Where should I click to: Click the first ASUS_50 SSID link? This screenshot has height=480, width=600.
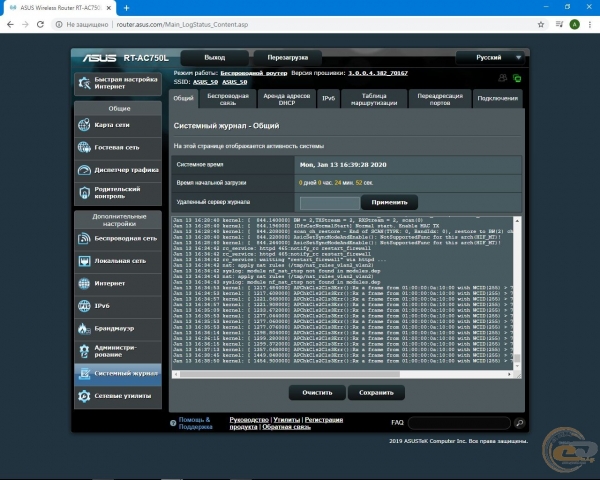click(205, 82)
